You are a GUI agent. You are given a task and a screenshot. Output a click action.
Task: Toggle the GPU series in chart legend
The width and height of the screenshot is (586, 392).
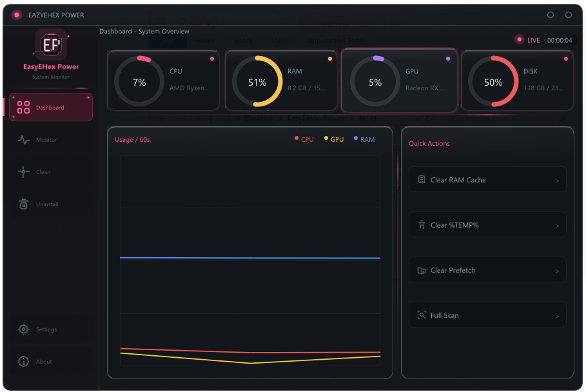coord(334,139)
